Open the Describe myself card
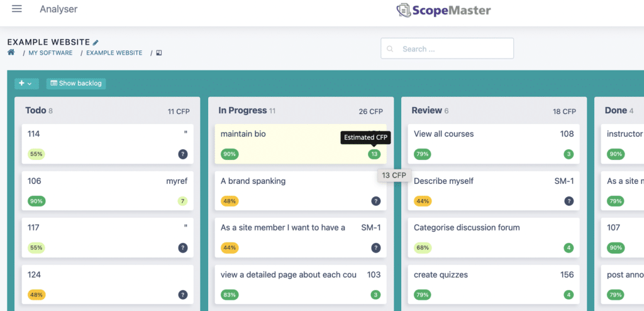Image resolution: width=644 pixels, height=311 pixels. [x=493, y=191]
